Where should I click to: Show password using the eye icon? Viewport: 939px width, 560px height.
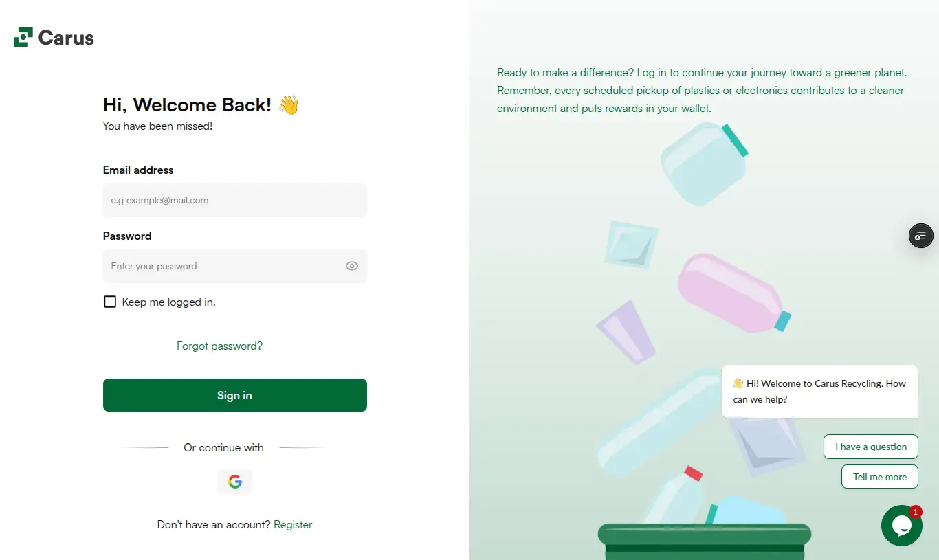click(352, 266)
